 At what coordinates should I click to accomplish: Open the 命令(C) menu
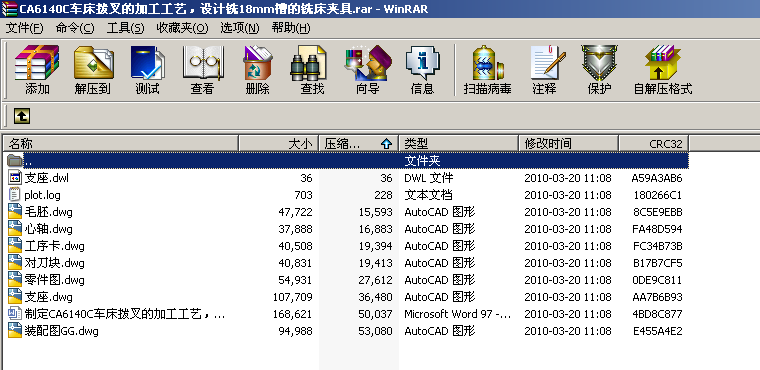click(75, 28)
